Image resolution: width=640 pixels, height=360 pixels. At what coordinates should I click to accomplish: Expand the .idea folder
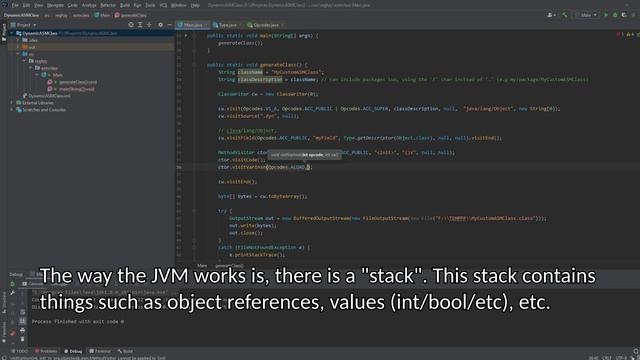coord(18,40)
